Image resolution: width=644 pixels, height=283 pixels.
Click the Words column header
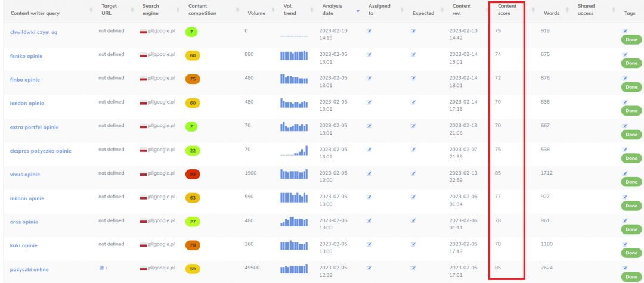(x=551, y=13)
